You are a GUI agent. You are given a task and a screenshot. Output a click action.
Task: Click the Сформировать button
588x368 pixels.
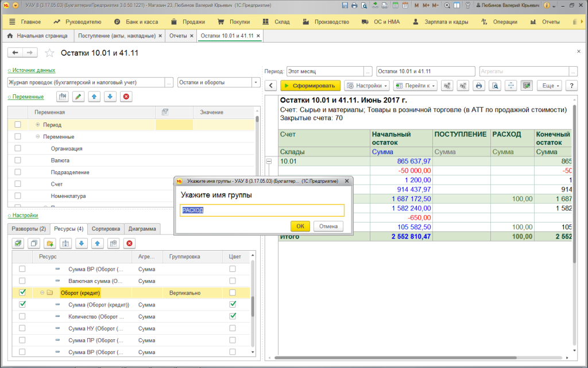(x=310, y=86)
